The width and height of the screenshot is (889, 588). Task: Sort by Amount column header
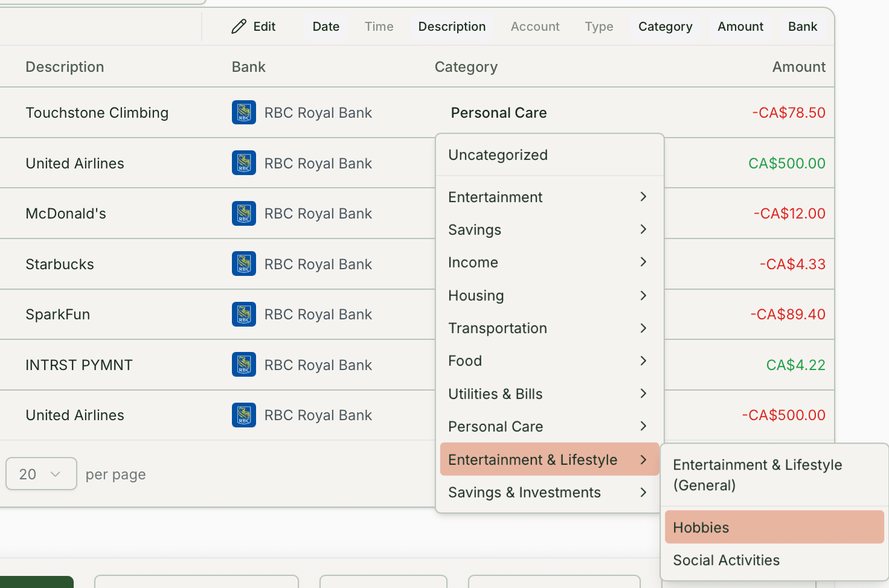pyautogui.click(x=798, y=67)
